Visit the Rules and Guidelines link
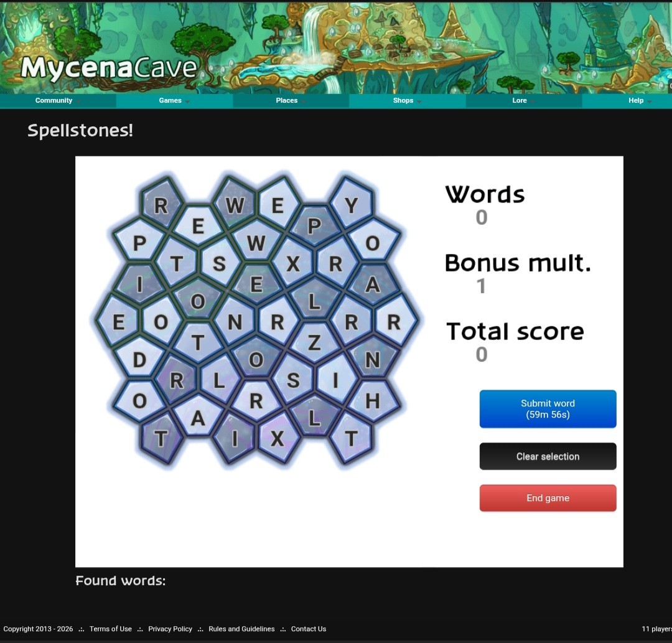This screenshot has width=672, height=643. [241, 629]
